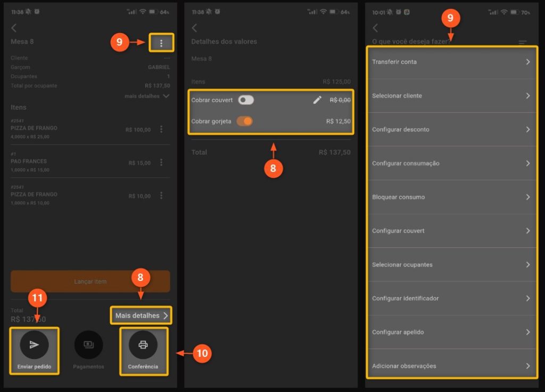Select Transferir conta option

[x=451, y=62]
